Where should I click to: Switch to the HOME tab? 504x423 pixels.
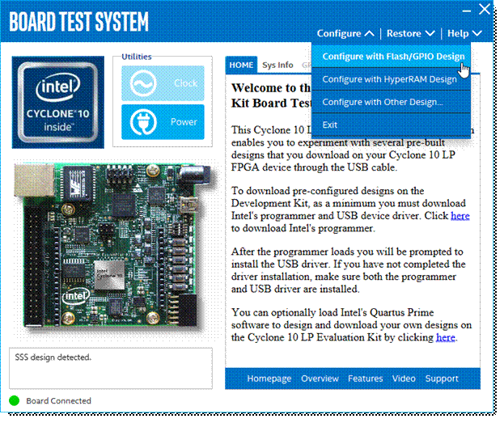pos(241,65)
